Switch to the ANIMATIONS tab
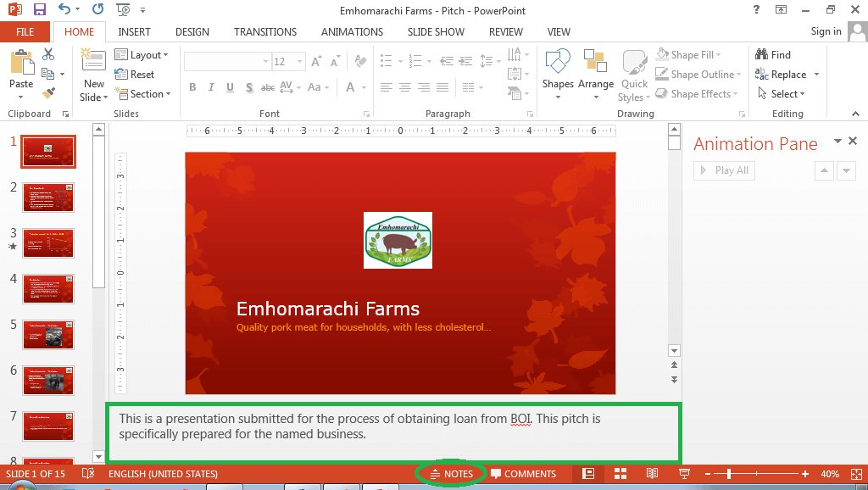The image size is (868, 490). click(x=352, y=31)
